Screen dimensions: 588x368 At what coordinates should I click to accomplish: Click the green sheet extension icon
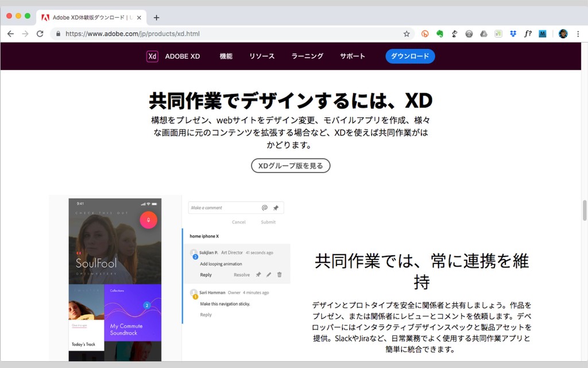(498, 34)
